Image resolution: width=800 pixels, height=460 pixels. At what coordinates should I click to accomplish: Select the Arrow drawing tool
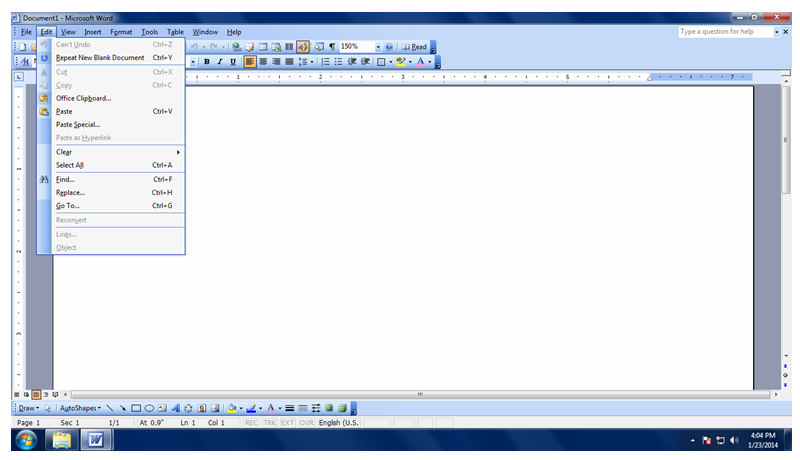[x=123, y=408]
